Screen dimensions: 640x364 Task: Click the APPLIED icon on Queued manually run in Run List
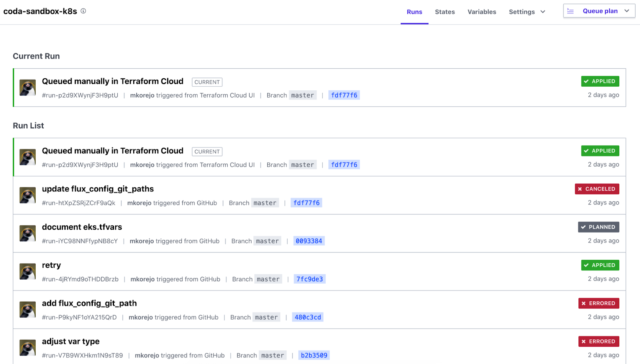click(x=586, y=151)
